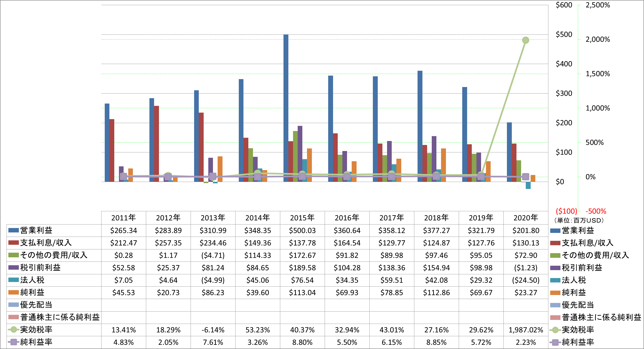Click the ($1.23) pre-tax income cell
The height and width of the screenshot is (349, 644).
526,268
